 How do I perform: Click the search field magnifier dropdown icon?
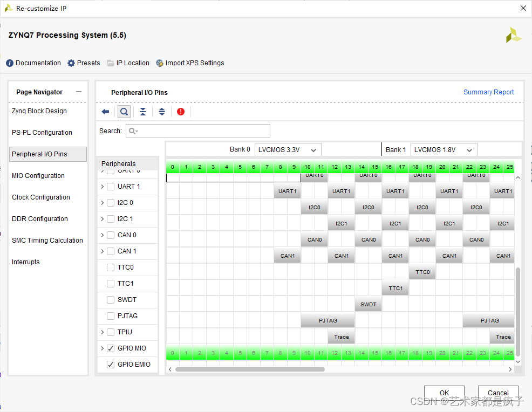pos(133,131)
